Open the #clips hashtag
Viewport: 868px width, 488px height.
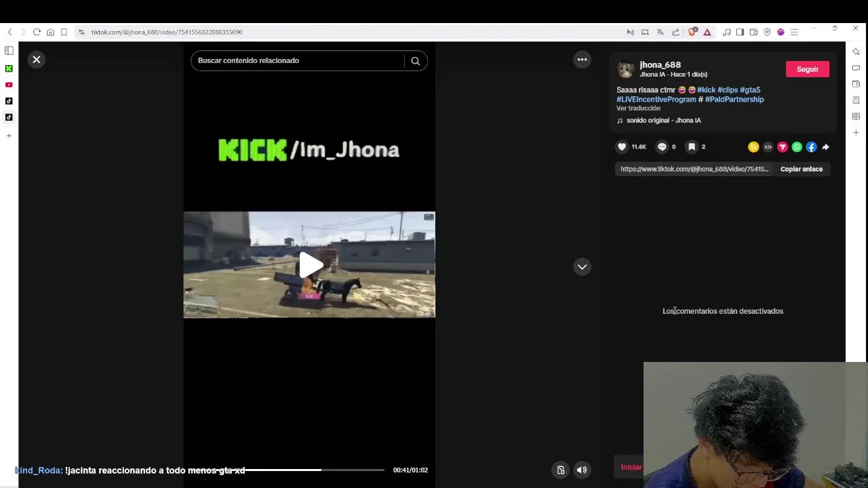[728, 89]
